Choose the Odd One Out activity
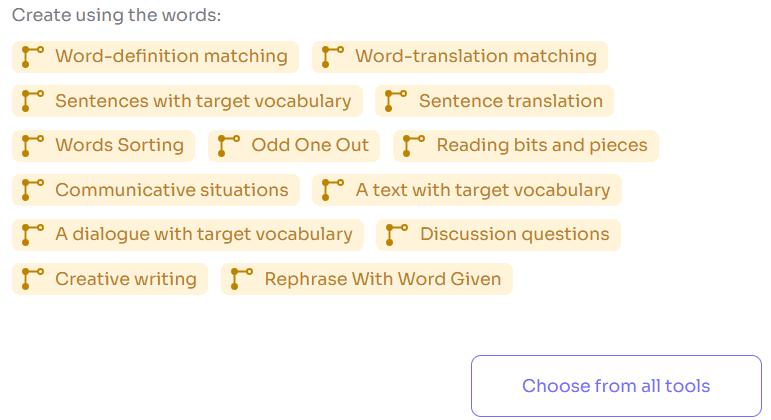Image resolution: width=771 pixels, height=420 pixels. [x=310, y=145]
